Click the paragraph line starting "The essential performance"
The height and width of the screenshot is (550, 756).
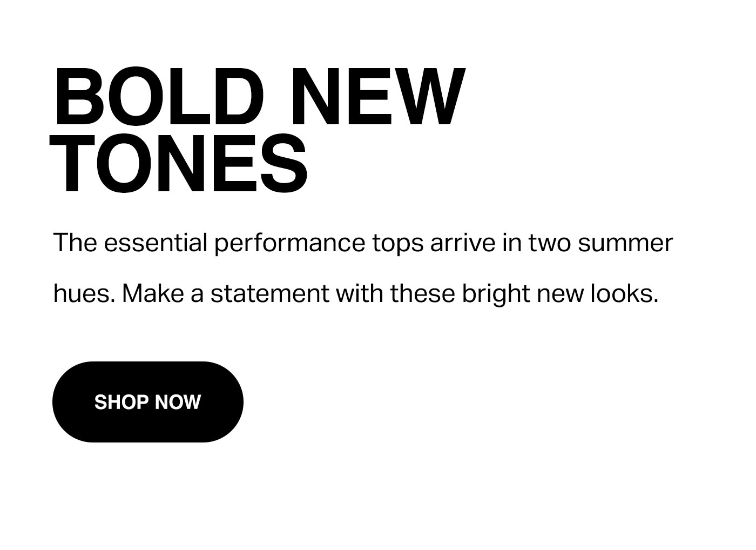(363, 243)
